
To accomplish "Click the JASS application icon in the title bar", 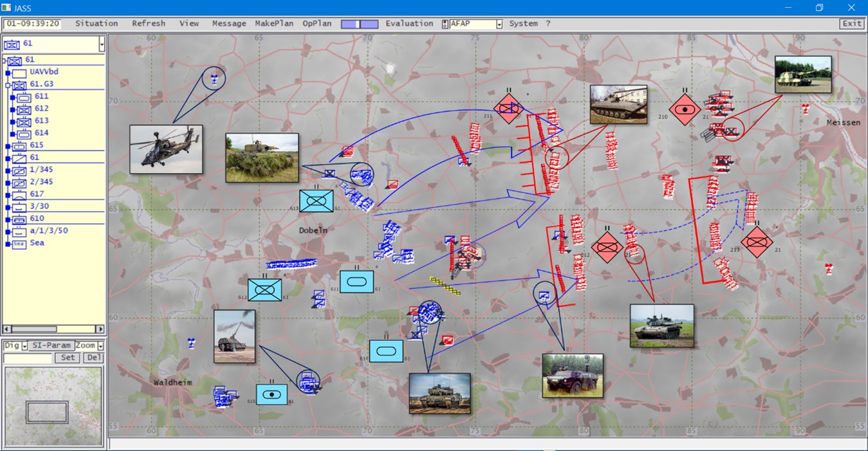I will (x=6, y=8).
